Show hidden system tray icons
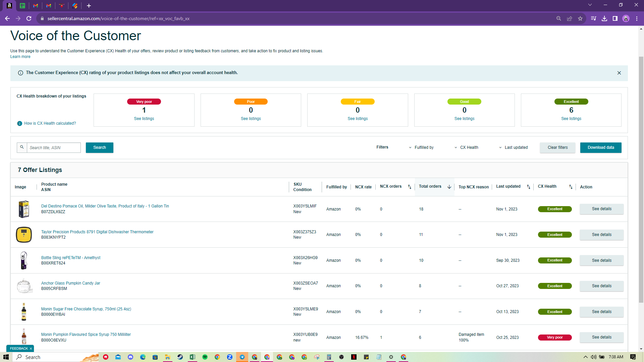Image resolution: width=644 pixels, height=362 pixels. [x=586, y=357]
